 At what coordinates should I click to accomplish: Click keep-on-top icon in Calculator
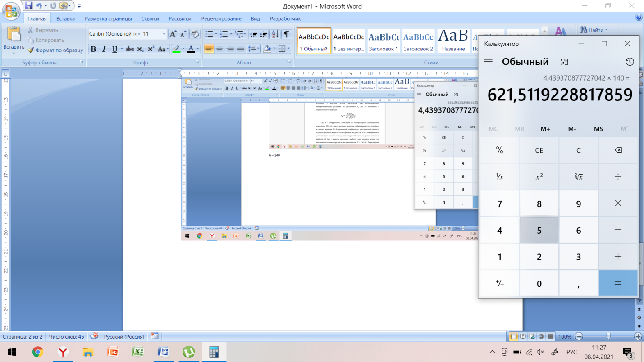565,62
